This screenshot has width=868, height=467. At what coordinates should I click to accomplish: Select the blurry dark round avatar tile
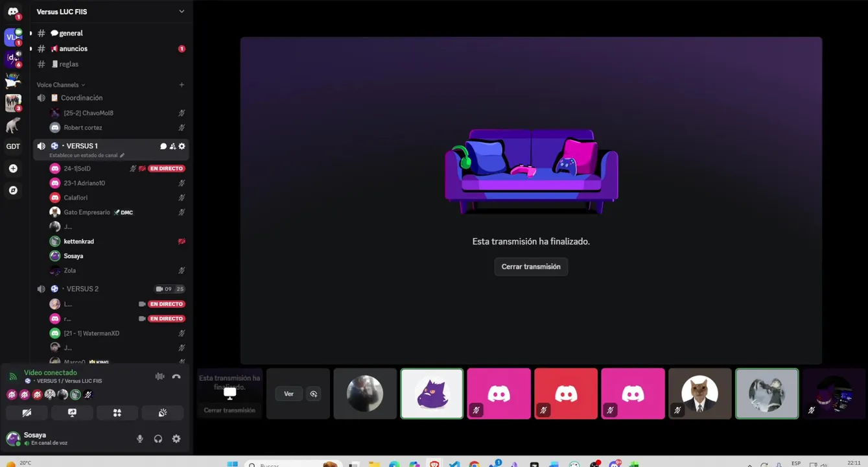(365, 394)
